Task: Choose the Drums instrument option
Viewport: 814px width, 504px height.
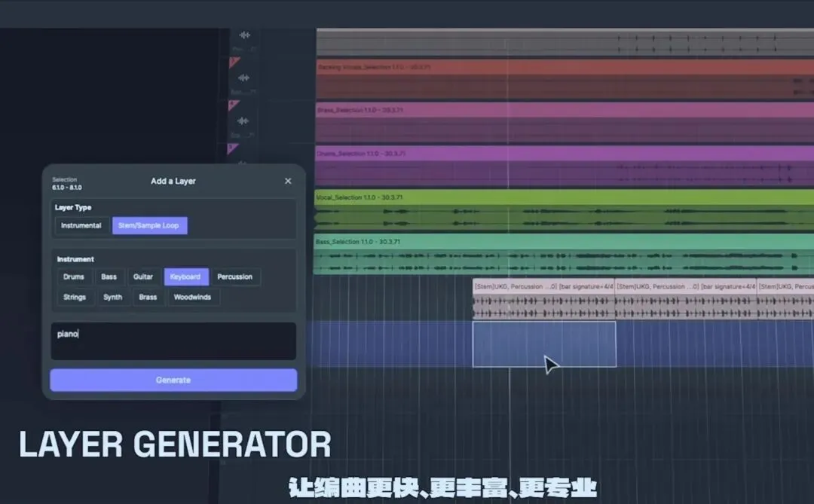Action: tap(74, 277)
